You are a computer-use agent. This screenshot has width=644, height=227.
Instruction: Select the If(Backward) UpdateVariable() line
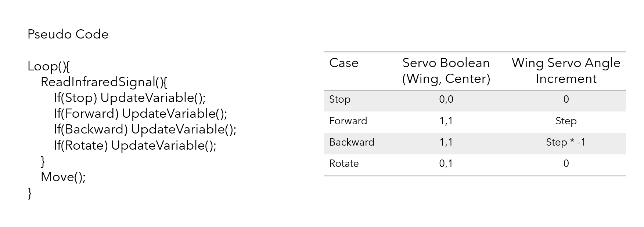[145, 129]
